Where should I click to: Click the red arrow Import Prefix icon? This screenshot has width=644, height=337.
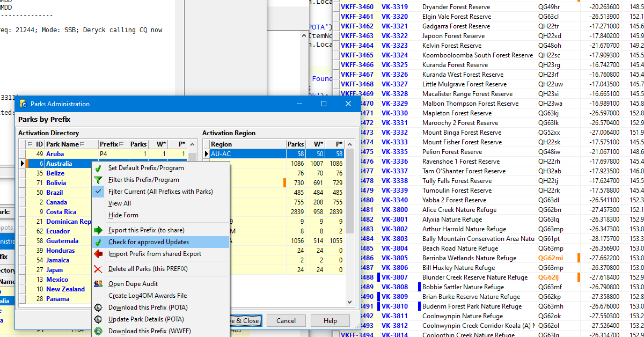coord(98,254)
